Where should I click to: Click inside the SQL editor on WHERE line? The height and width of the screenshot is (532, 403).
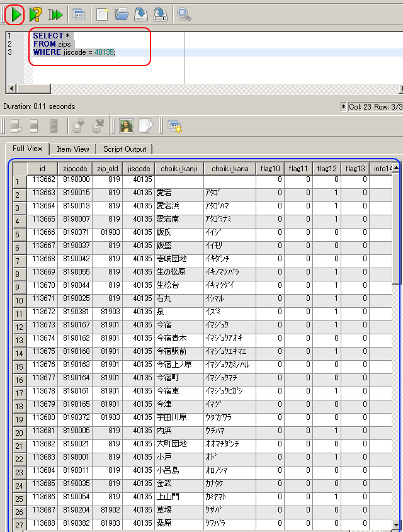coord(217,52)
